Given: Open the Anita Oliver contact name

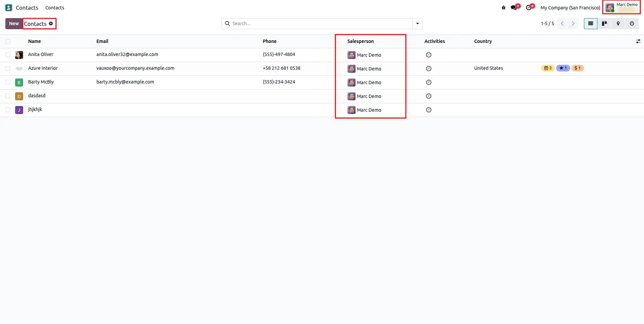Looking at the screenshot, I should click(x=41, y=54).
